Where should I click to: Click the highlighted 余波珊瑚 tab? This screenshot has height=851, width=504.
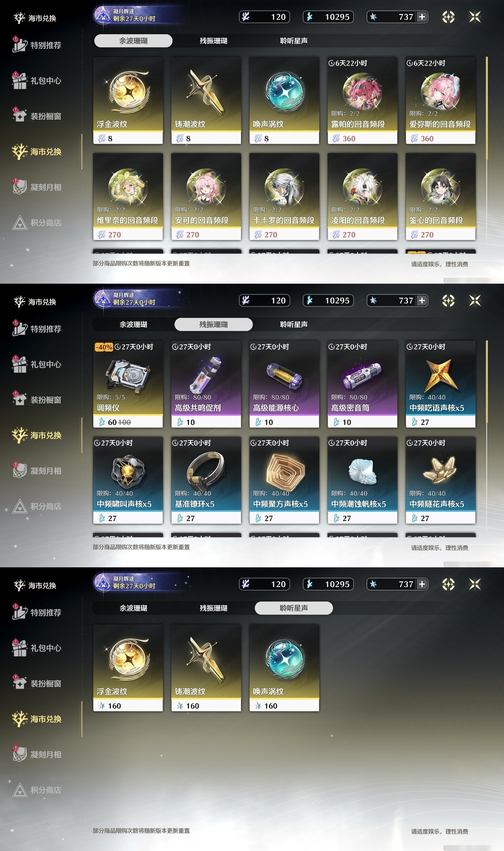(x=133, y=41)
